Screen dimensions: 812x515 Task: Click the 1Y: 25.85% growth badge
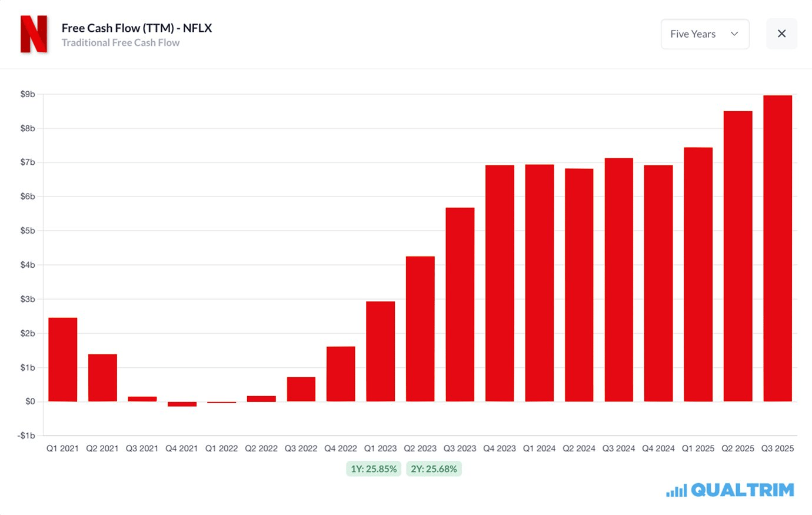tap(374, 469)
